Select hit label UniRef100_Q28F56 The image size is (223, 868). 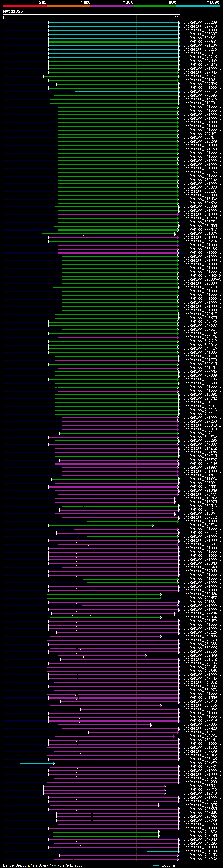(x=200, y=172)
